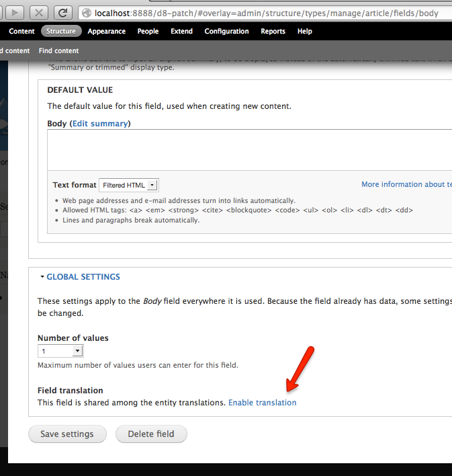
Task: Click the browser stop (X) button
Action: [x=39, y=13]
